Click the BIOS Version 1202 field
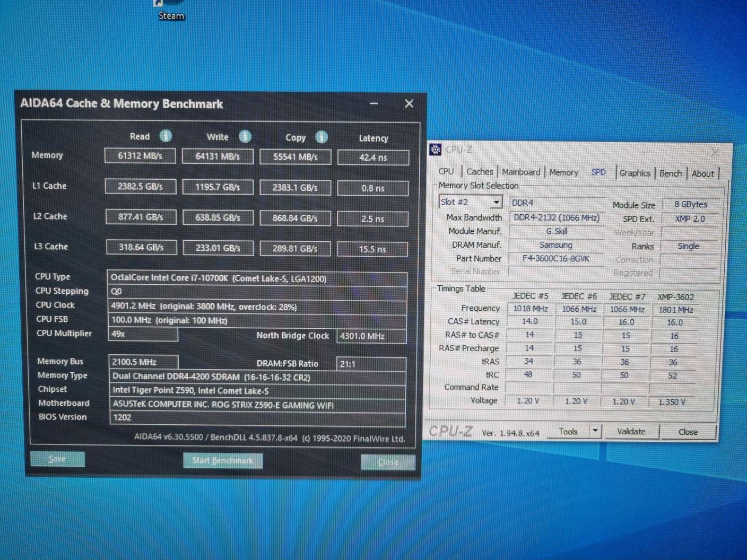The height and width of the screenshot is (560, 747). pos(257,418)
